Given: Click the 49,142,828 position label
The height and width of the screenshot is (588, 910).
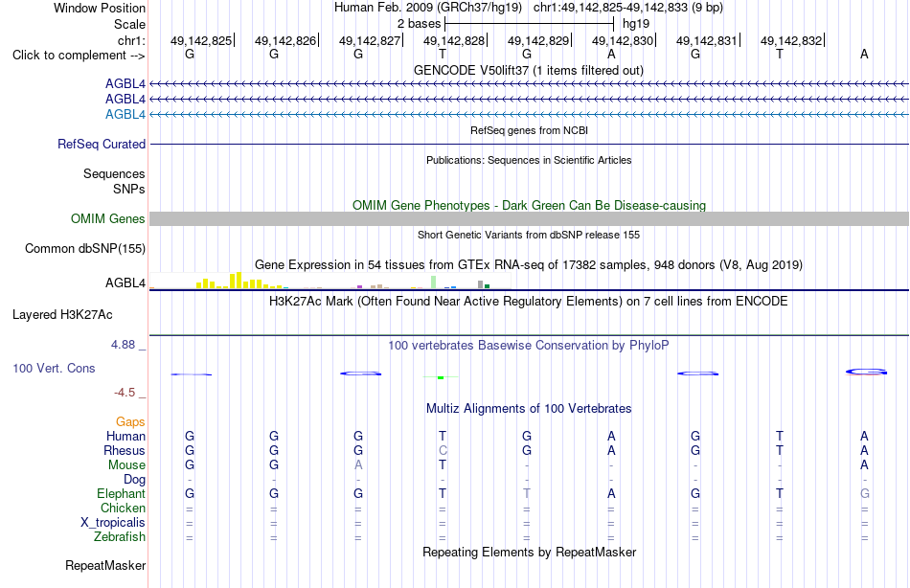Looking at the screenshot, I should pos(454,40).
